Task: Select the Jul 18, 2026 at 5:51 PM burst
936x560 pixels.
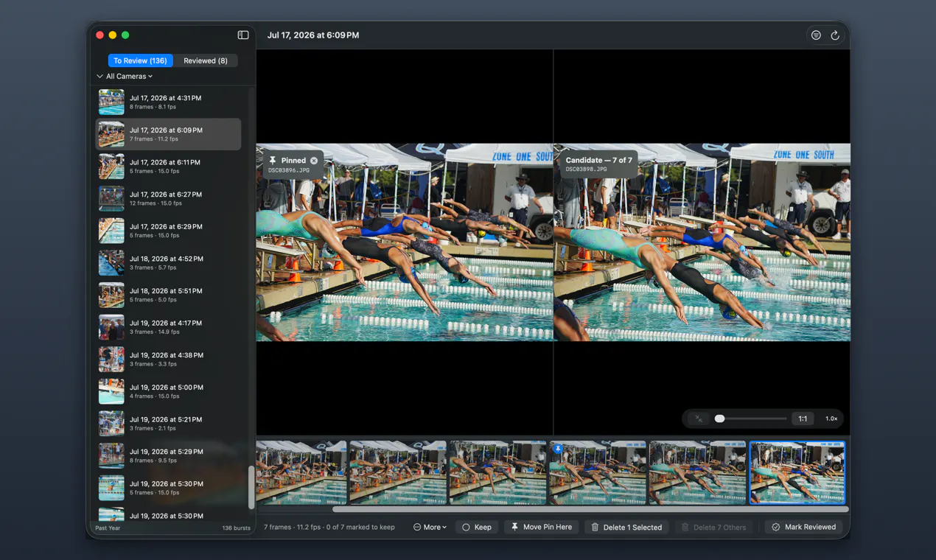Action: [x=169, y=295]
